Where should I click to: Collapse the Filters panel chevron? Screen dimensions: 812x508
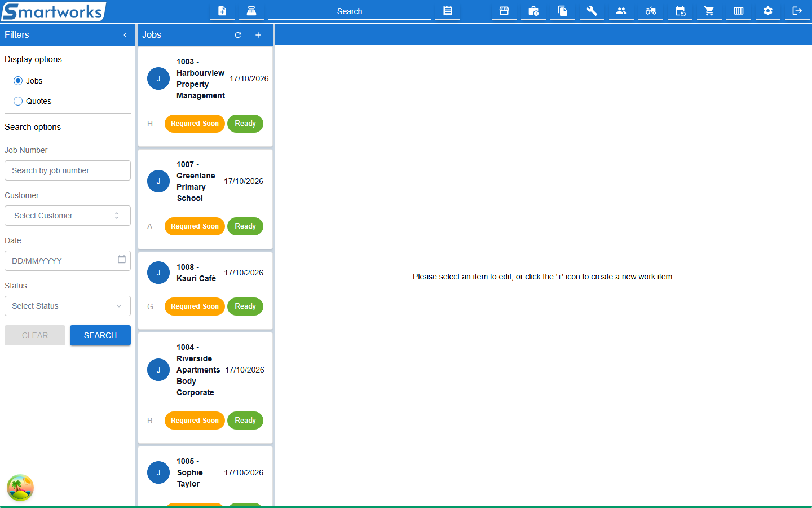[x=125, y=35]
